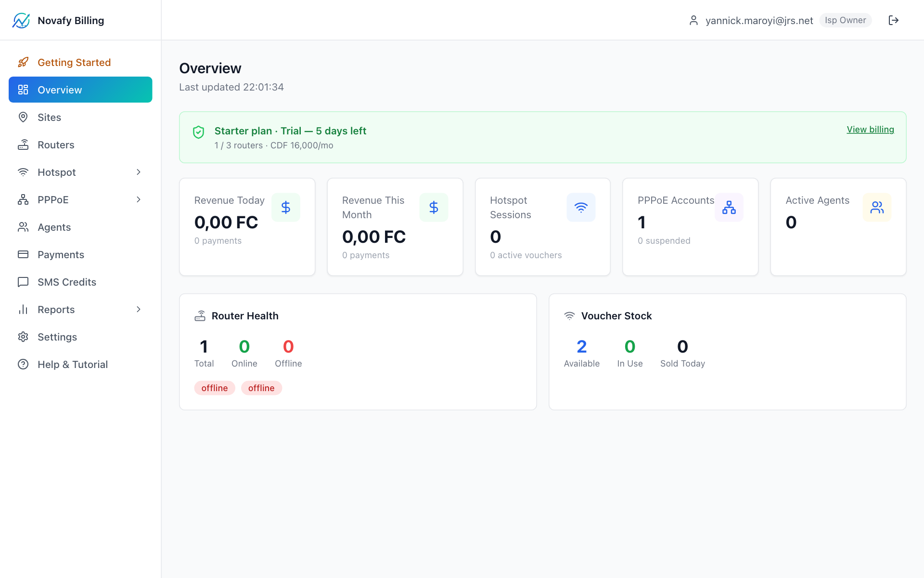Image resolution: width=924 pixels, height=578 pixels.
Task: Open the Hotspot Sessions card
Action: (x=543, y=227)
